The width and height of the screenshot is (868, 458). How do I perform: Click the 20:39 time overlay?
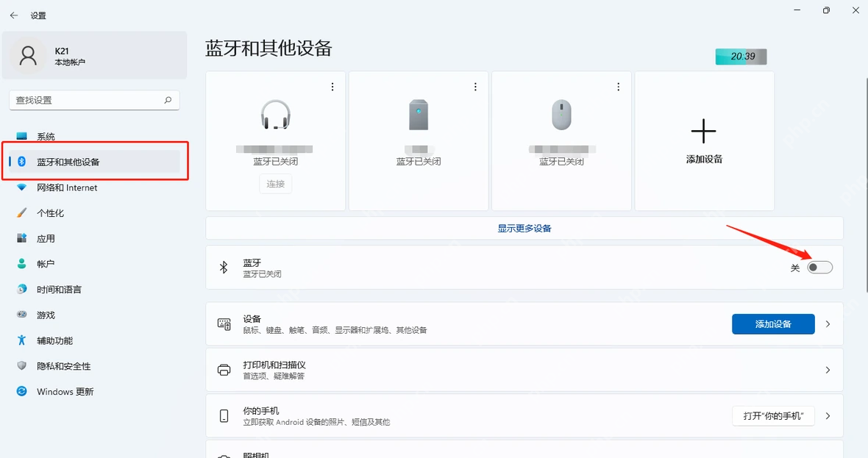(741, 57)
